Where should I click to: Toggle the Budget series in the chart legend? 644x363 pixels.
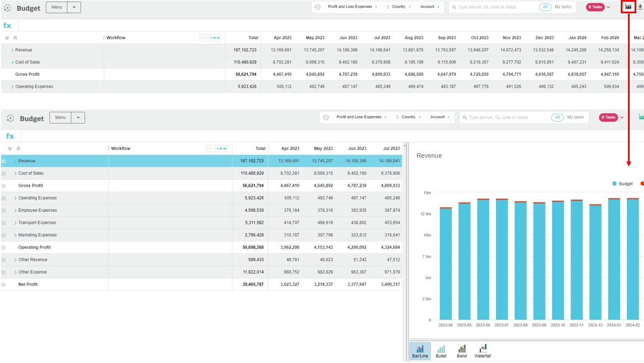tap(622, 183)
